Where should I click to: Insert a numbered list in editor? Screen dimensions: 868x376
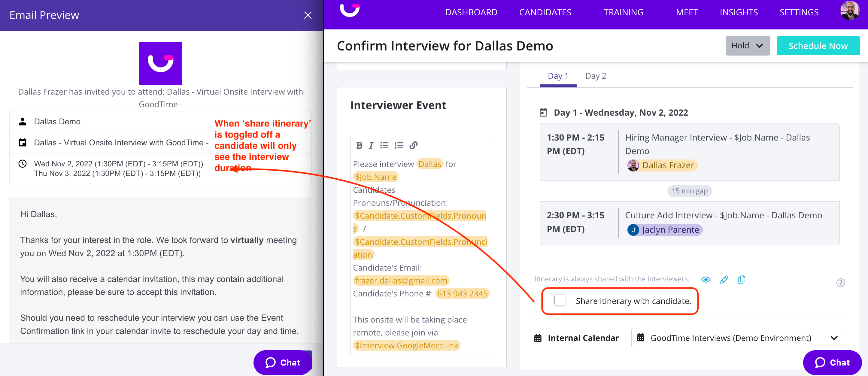click(x=399, y=145)
